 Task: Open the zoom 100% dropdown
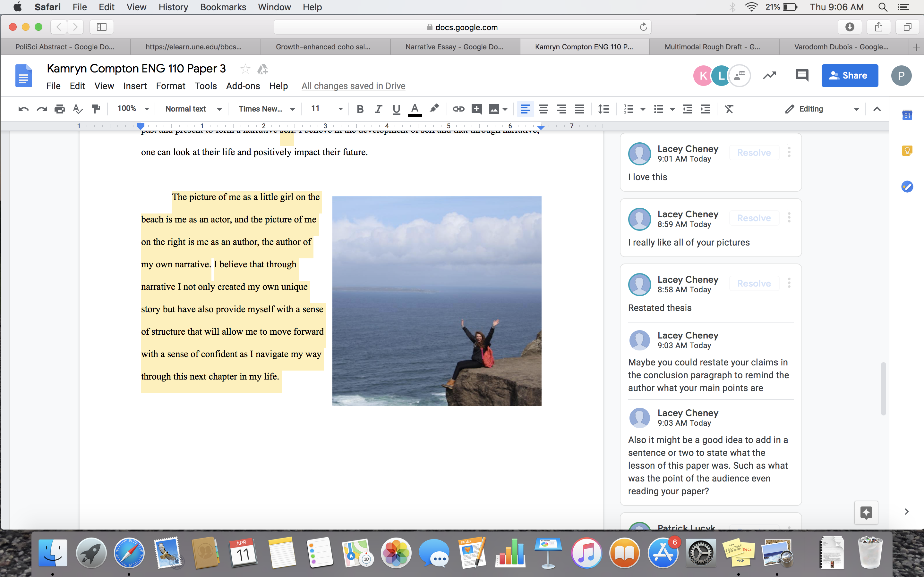pyautogui.click(x=133, y=109)
